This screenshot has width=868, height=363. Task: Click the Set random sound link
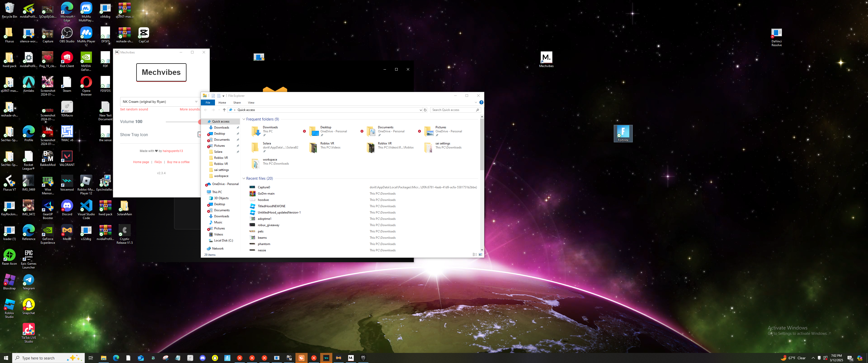(134, 109)
